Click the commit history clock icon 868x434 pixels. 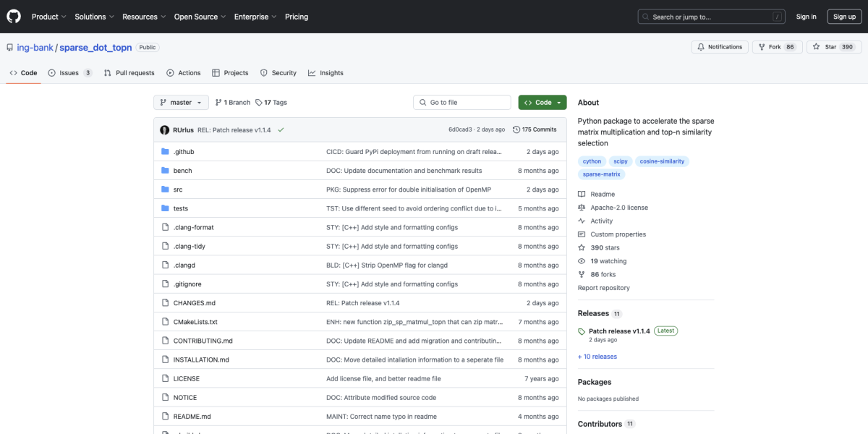tap(516, 130)
